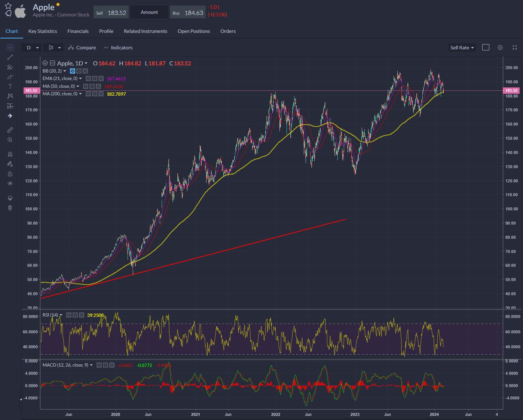Toggle magnet mode in the sidebar
523x420 pixels.
click(10, 154)
